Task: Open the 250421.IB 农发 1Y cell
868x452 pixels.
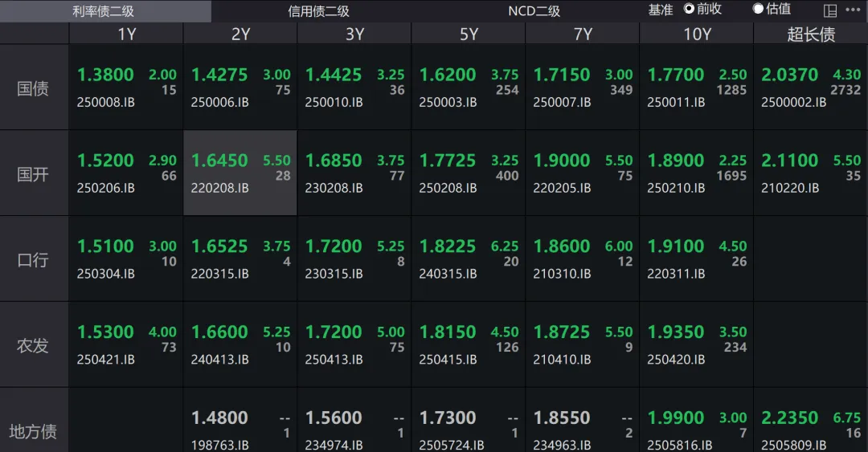Action: coord(126,344)
